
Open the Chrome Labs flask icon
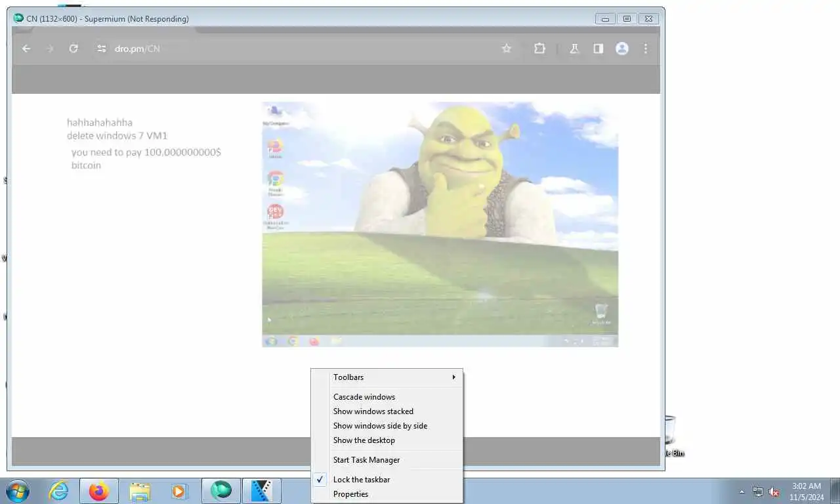point(574,49)
